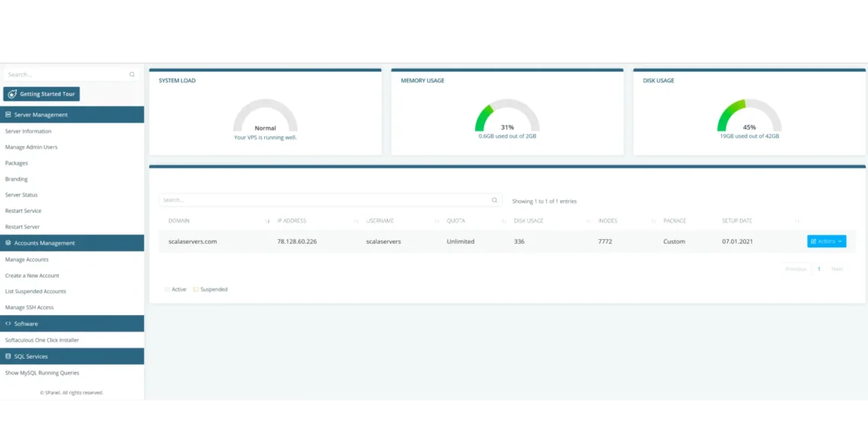Sort by Username column arrows
The width and height of the screenshot is (868, 434).
437,221
